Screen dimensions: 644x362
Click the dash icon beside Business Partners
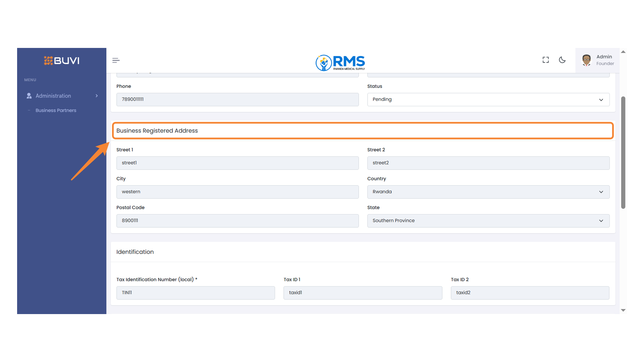click(30, 110)
